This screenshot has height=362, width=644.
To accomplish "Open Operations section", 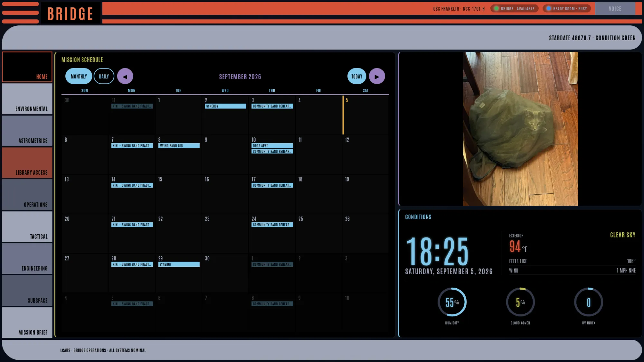I will click(27, 195).
